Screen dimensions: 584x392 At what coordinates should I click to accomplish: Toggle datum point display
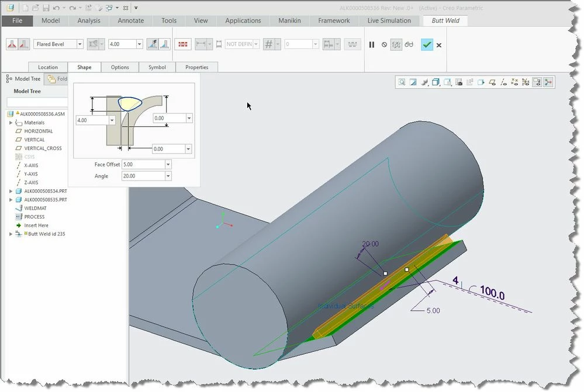point(514,82)
